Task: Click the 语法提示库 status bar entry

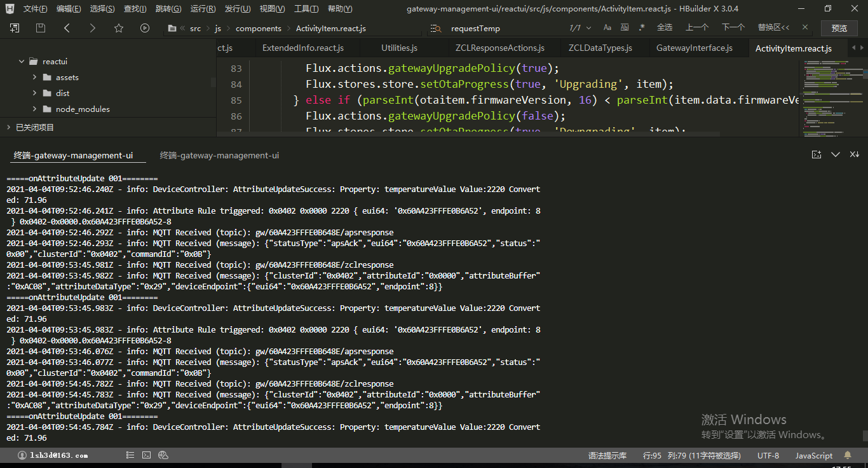Action: pyautogui.click(x=607, y=455)
